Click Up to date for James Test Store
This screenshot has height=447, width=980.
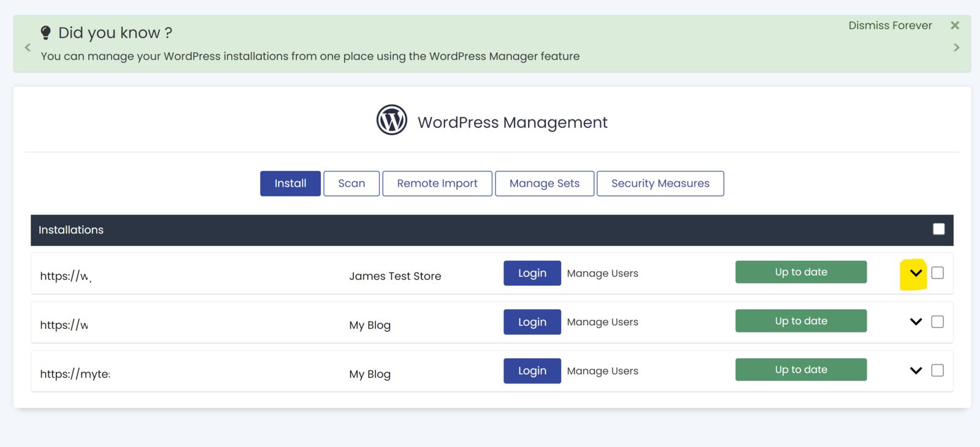click(801, 272)
